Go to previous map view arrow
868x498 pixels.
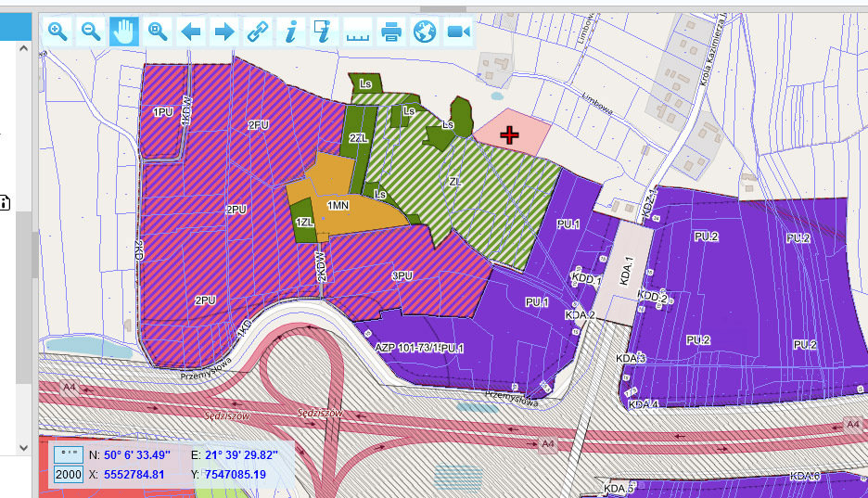click(191, 32)
